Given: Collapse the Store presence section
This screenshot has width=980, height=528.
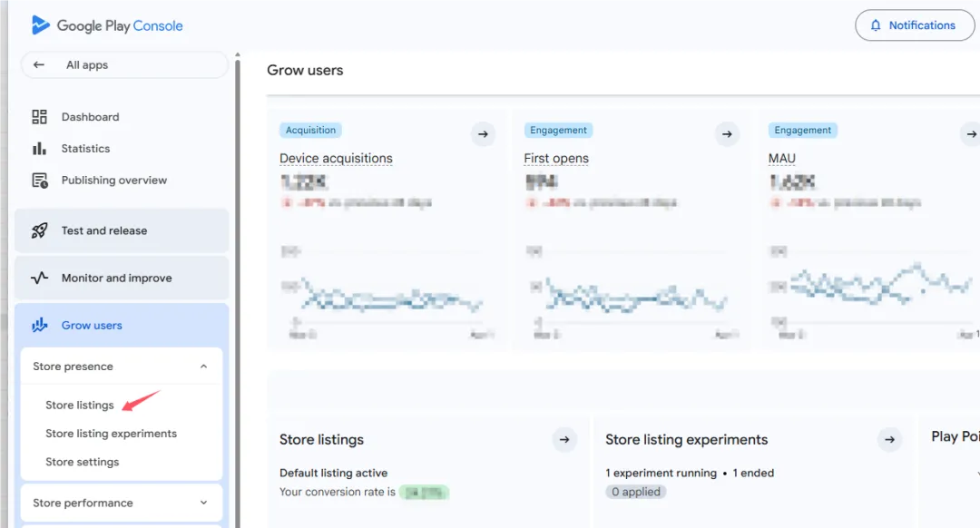Looking at the screenshot, I should click(x=204, y=367).
